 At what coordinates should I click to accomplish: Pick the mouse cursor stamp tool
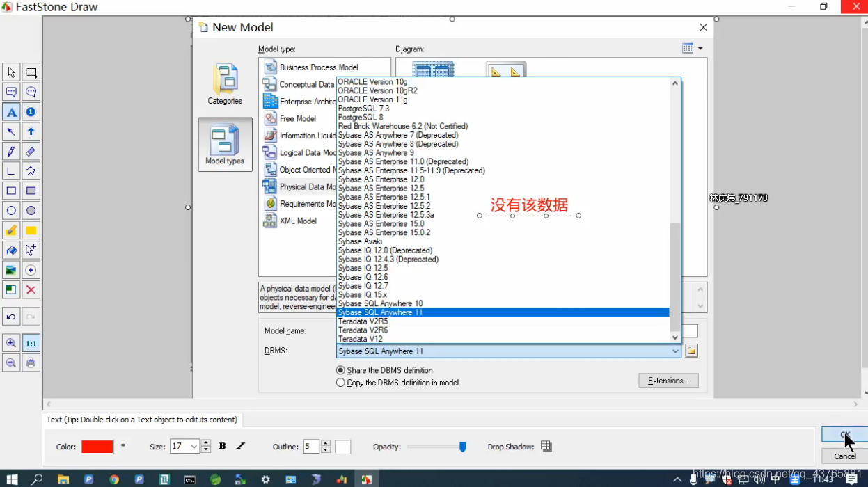click(31, 250)
